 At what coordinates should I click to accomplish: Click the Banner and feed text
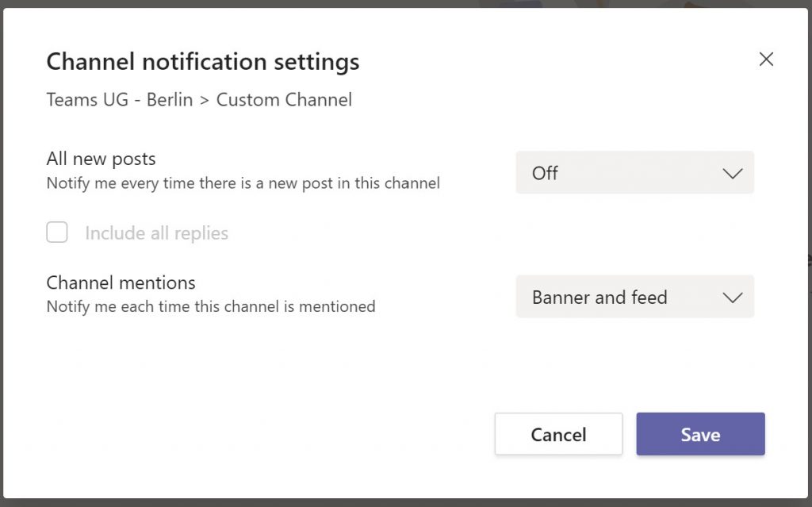pyautogui.click(x=599, y=298)
